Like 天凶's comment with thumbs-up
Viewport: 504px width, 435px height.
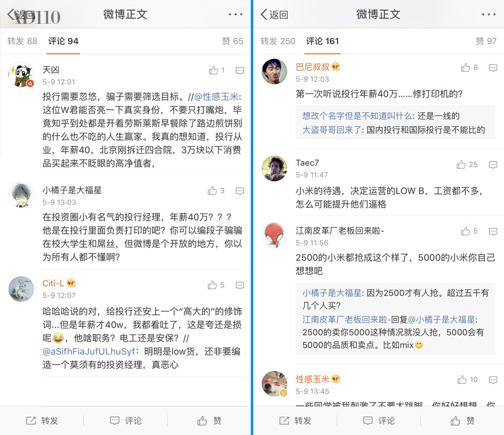pyautogui.click(x=213, y=70)
